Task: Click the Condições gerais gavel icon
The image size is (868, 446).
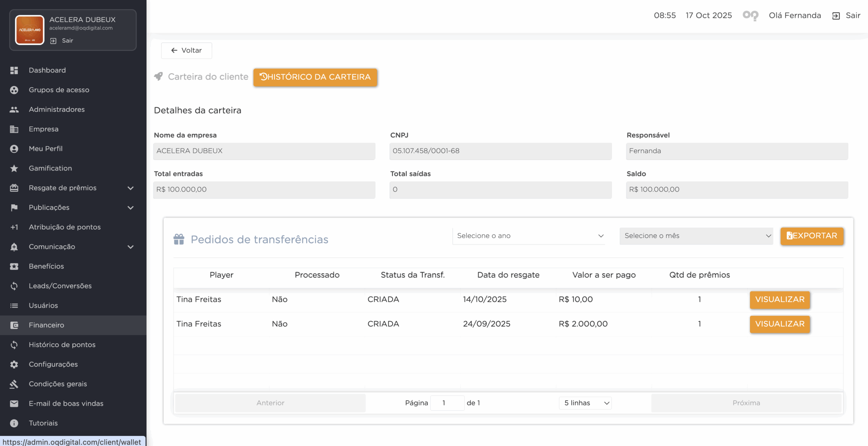Action: pyautogui.click(x=14, y=384)
